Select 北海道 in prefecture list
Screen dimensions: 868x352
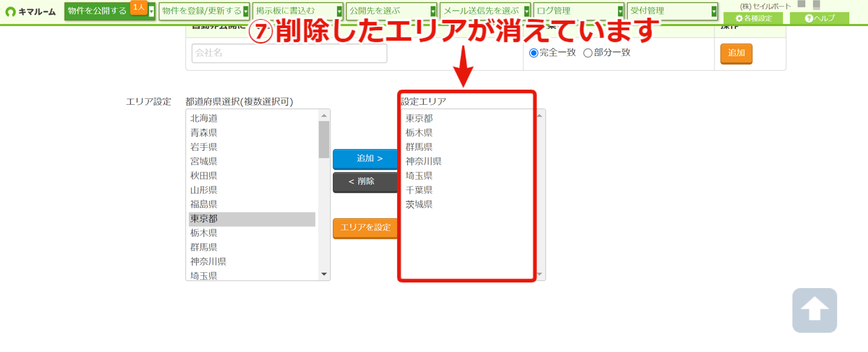coord(252,118)
